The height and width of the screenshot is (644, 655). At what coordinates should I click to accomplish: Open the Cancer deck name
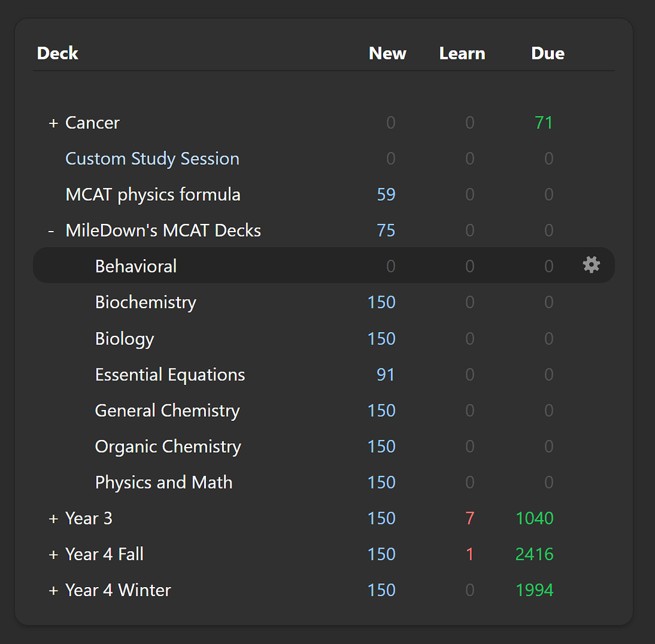pyautogui.click(x=92, y=123)
